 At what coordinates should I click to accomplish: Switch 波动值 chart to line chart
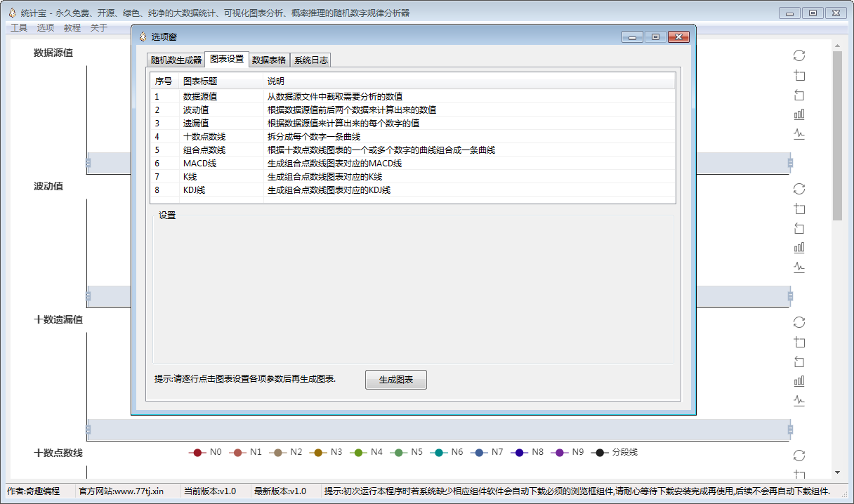coord(799,267)
